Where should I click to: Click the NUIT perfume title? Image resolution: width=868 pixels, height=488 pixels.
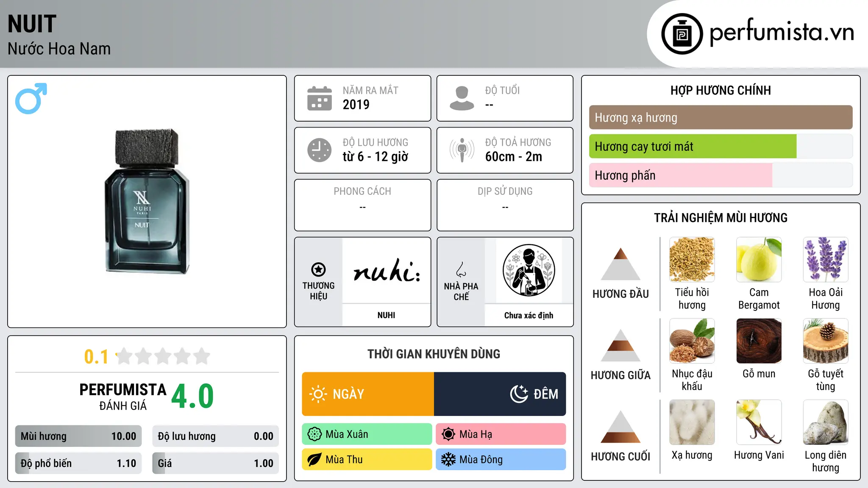coord(32,24)
